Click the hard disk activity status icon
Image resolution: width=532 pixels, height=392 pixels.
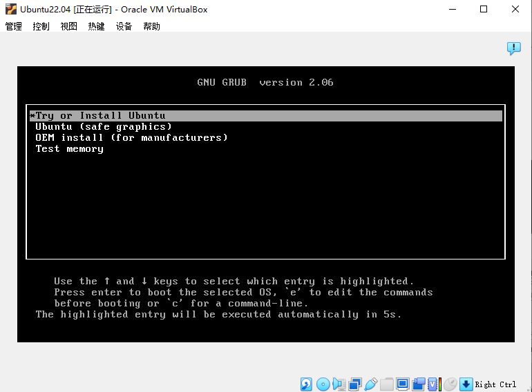[x=306, y=384]
